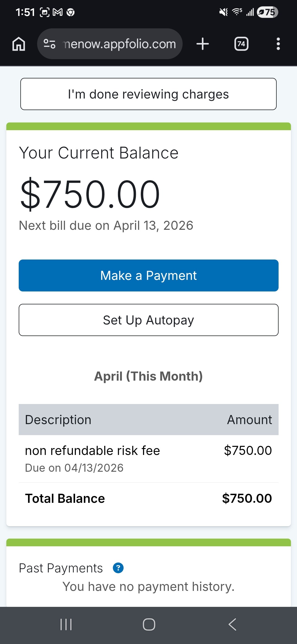Tap the Chrome home icon
Screen dimensions: 297x644
(x=19, y=44)
